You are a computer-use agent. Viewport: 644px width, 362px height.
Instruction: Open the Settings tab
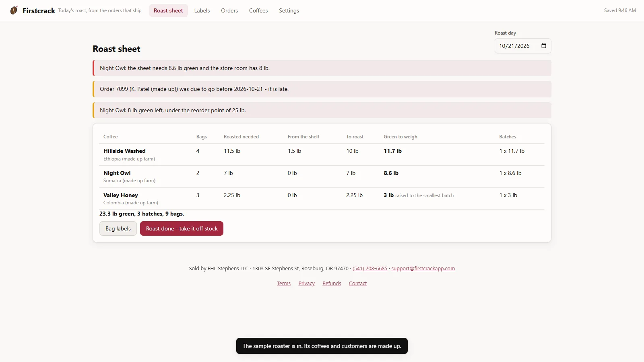[289, 10]
